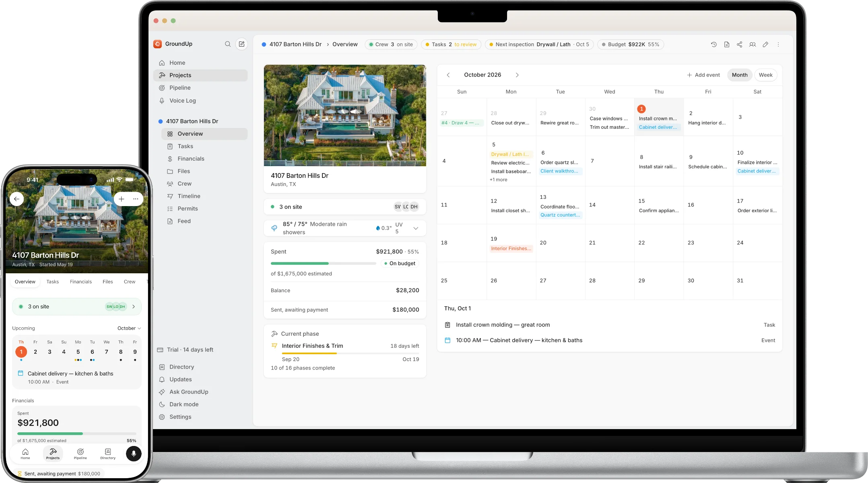Click the pencil edit icon in top toolbar
This screenshot has height=483, width=868.
765,44
